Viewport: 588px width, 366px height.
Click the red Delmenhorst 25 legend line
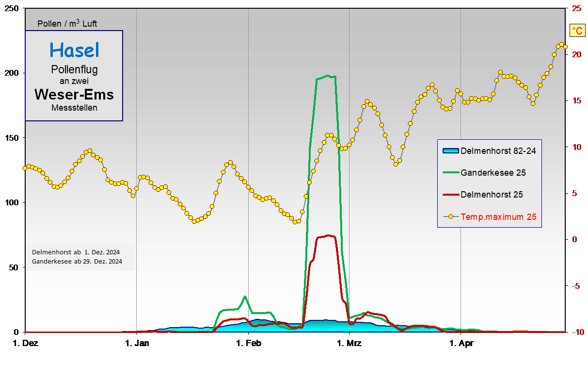[x=450, y=195]
